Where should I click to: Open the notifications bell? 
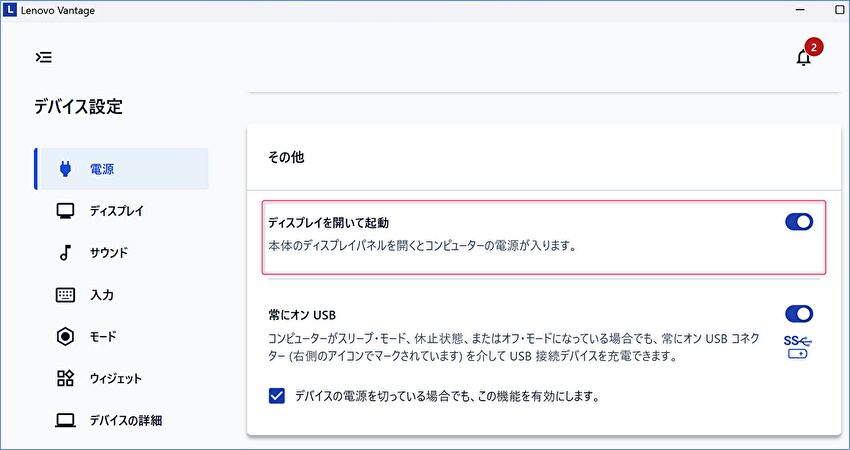(x=803, y=58)
